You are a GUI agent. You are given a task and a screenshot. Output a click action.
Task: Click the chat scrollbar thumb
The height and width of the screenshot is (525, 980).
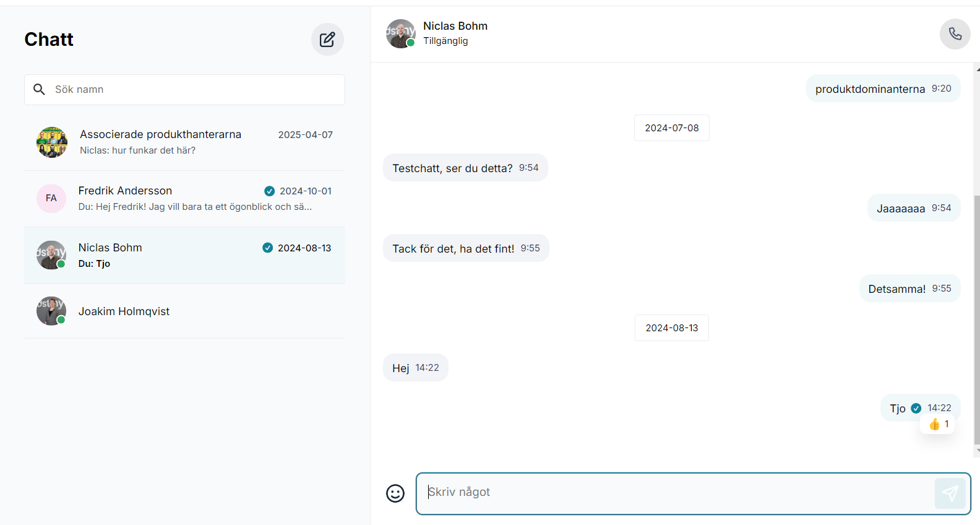pos(976,319)
